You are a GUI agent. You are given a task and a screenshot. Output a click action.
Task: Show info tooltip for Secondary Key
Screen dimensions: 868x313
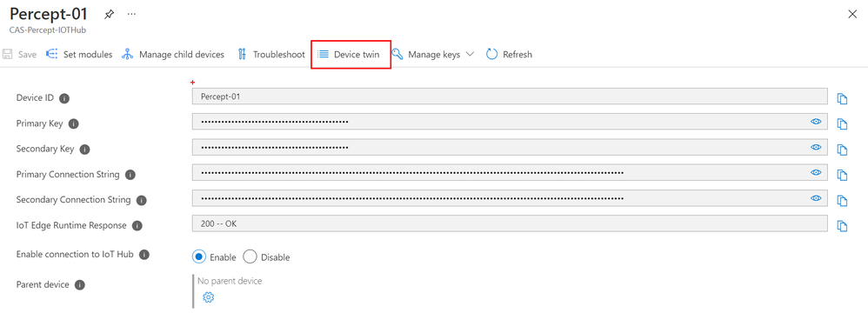point(84,150)
